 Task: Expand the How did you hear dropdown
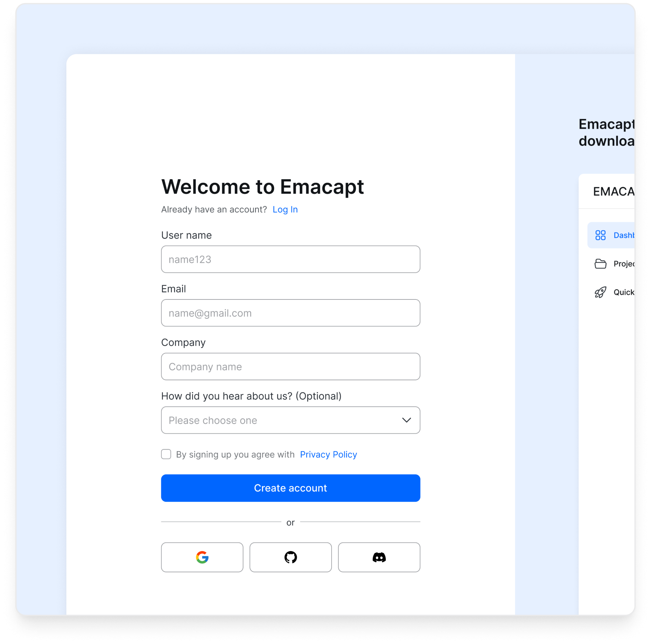click(291, 420)
